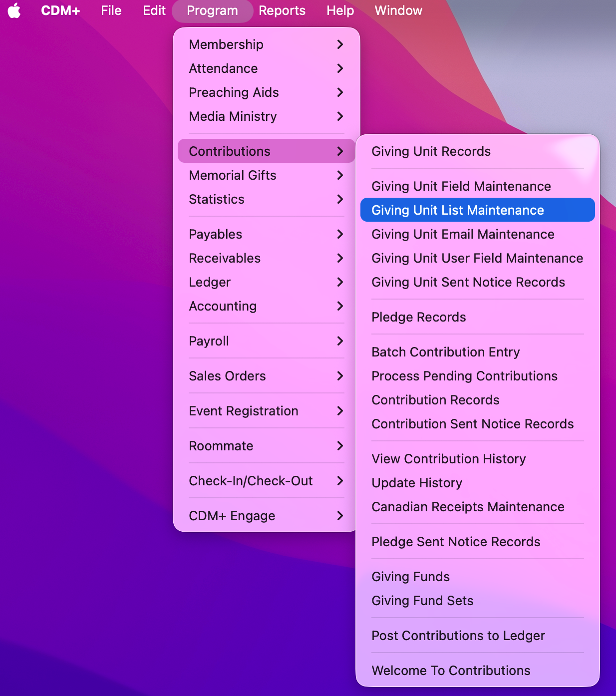Expand the Event Registration submenu
The height and width of the screenshot is (696, 616).
267,411
